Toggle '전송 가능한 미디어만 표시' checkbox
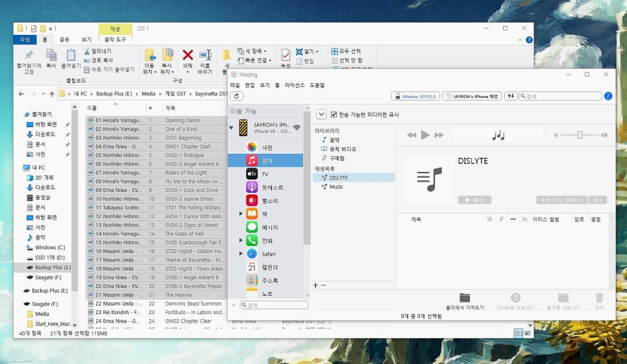This screenshot has height=364, width=627. click(334, 114)
